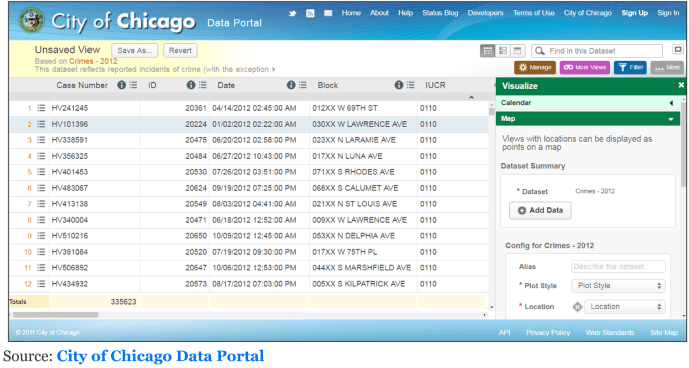
Task: Click the Location crosshair icon
Action: click(577, 306)
